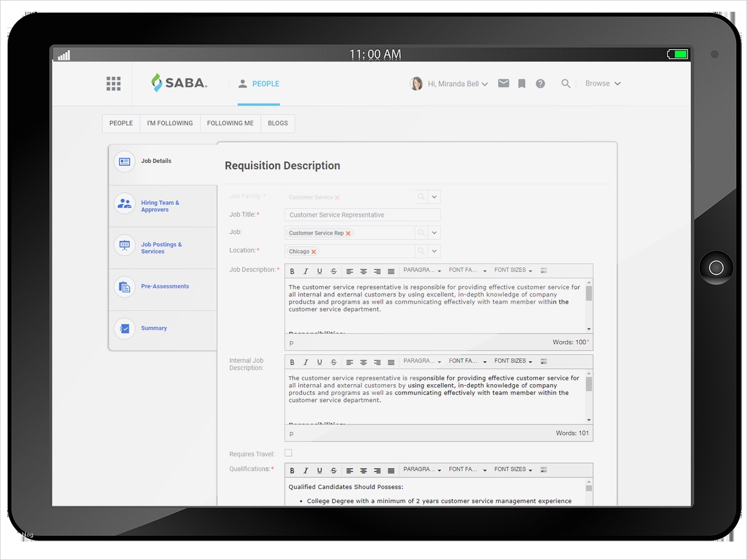Open the app grid launcher
Viewport: 747px width, 560px height.
click(114, 83)
